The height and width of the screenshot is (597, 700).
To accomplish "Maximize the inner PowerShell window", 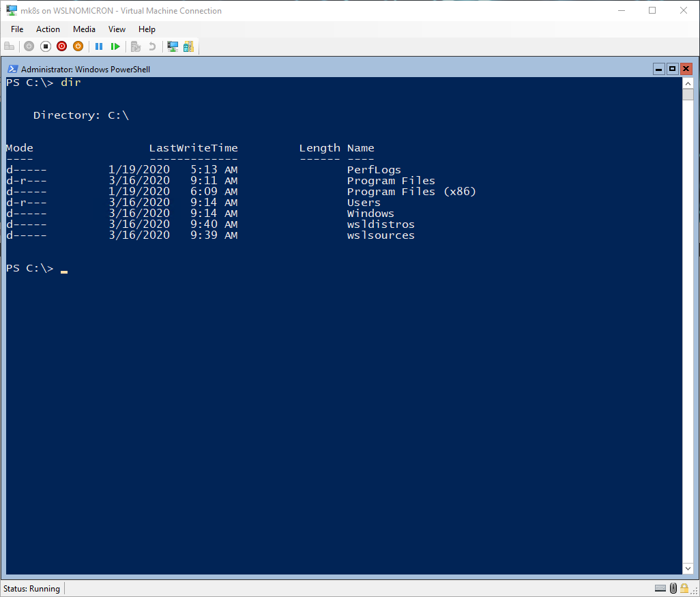I will 672,69.
